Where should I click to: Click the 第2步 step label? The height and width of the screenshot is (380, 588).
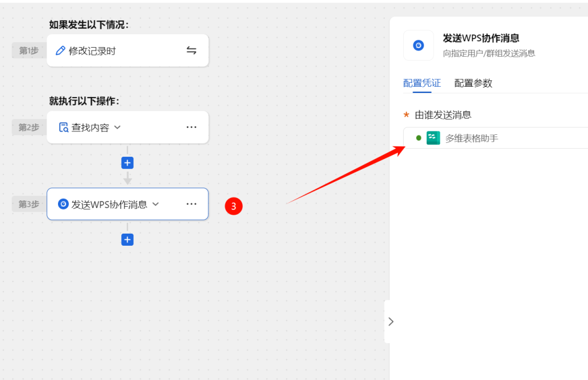(x=29, y=127)
